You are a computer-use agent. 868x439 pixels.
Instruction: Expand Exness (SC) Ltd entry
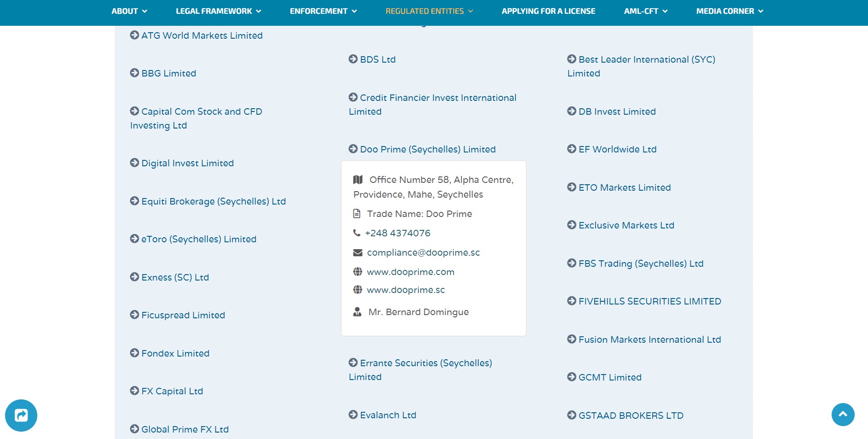[175, 277]
